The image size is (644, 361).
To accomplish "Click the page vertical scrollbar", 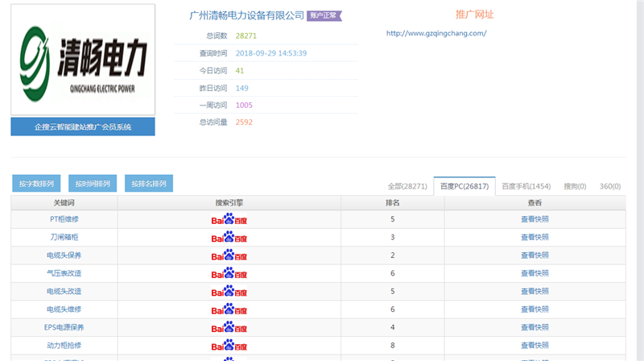I will pos(640,180).
